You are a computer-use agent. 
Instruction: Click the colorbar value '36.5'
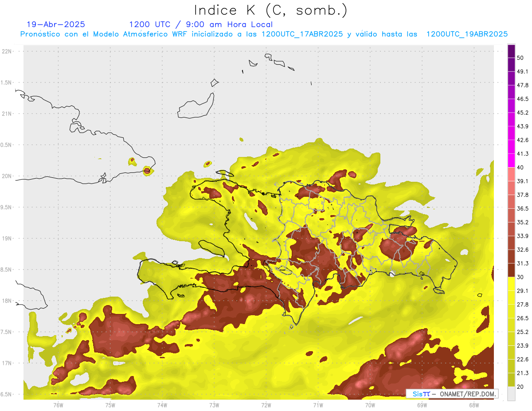coord(522,208)
